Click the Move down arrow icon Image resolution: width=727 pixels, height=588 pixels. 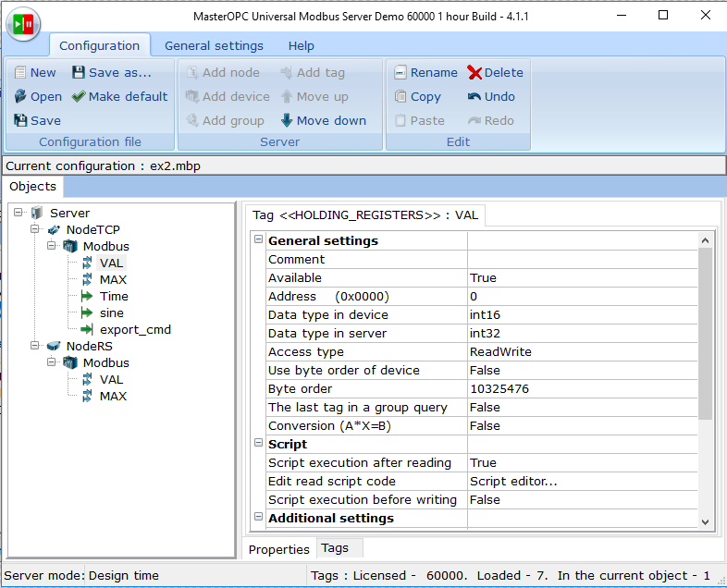click(287, 120)
